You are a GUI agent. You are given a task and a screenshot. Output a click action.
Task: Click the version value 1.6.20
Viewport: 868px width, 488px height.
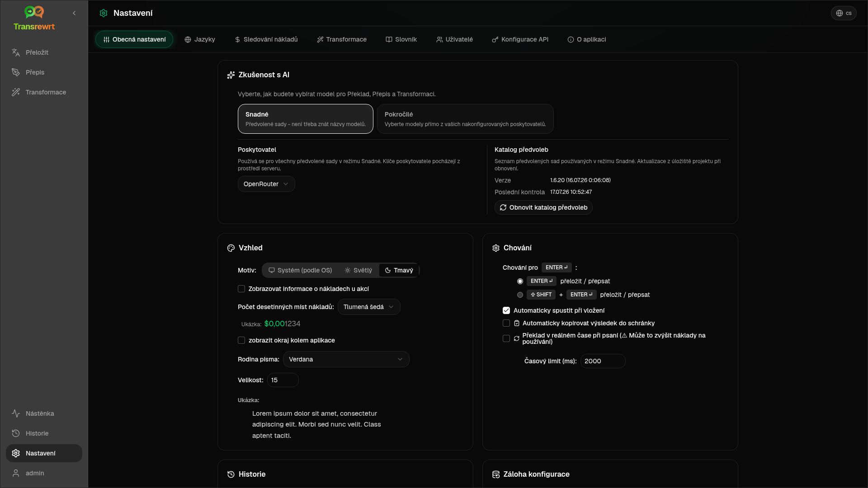coord(580,180)
